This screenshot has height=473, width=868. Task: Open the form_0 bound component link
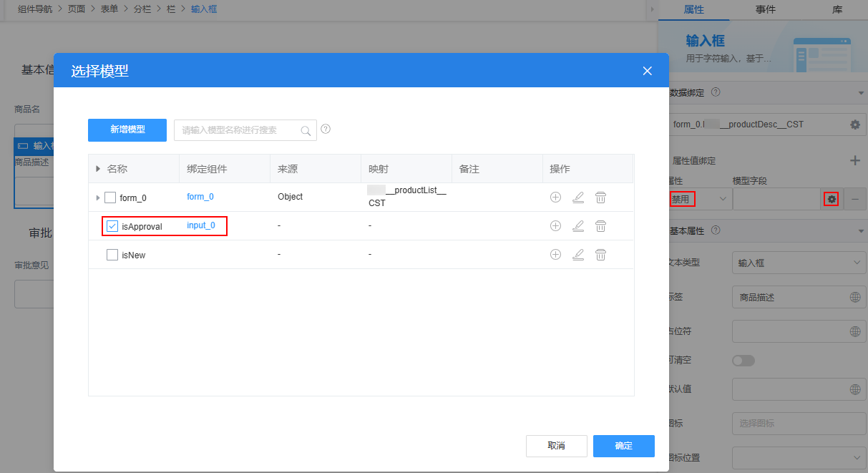click(200, 197)
